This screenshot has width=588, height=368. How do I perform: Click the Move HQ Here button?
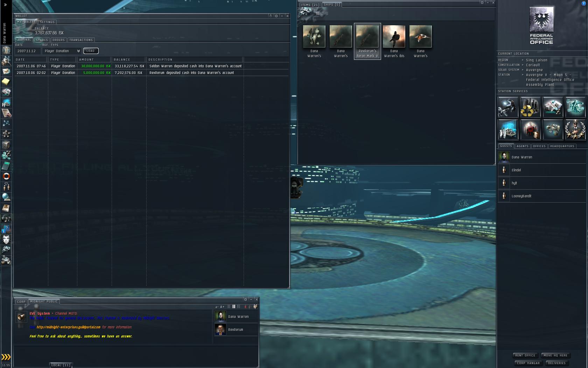(555, 355)
